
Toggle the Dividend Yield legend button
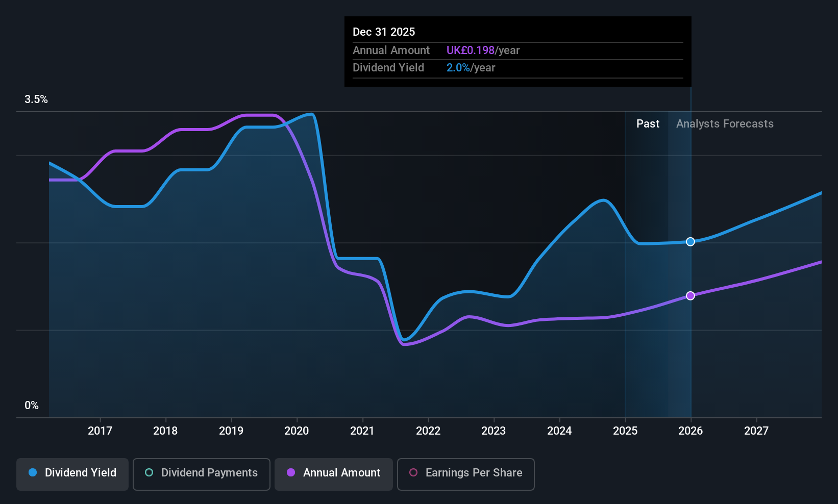coord(72,474)
